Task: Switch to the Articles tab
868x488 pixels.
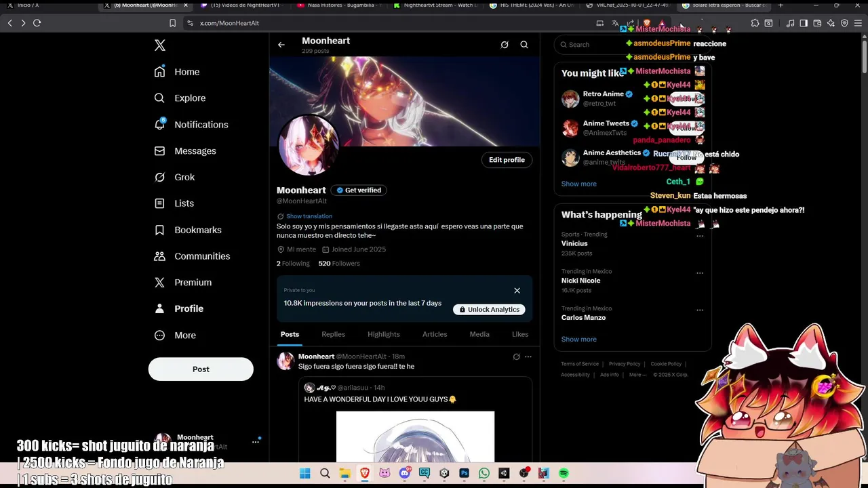Action: point(435,334)
